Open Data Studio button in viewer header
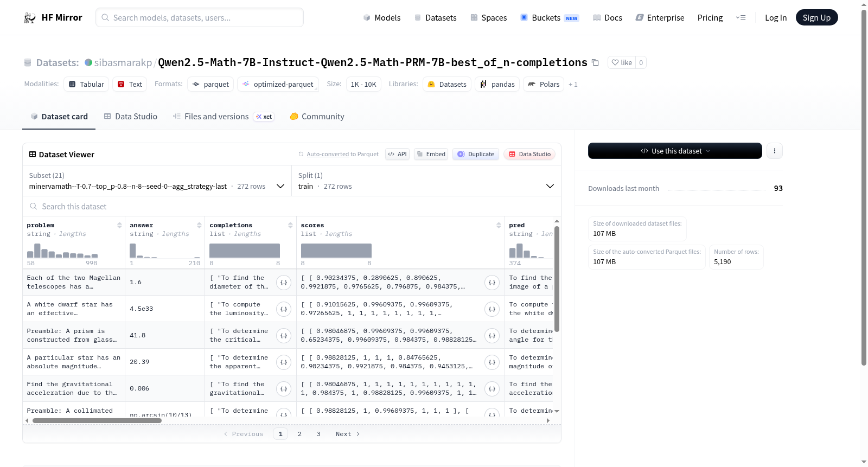868x467 pixels. (529, 154)
